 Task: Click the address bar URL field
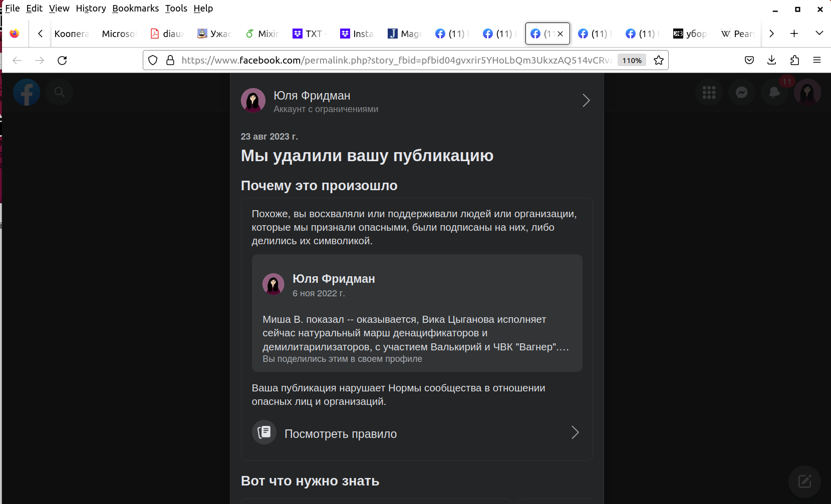tap(397, 61)
